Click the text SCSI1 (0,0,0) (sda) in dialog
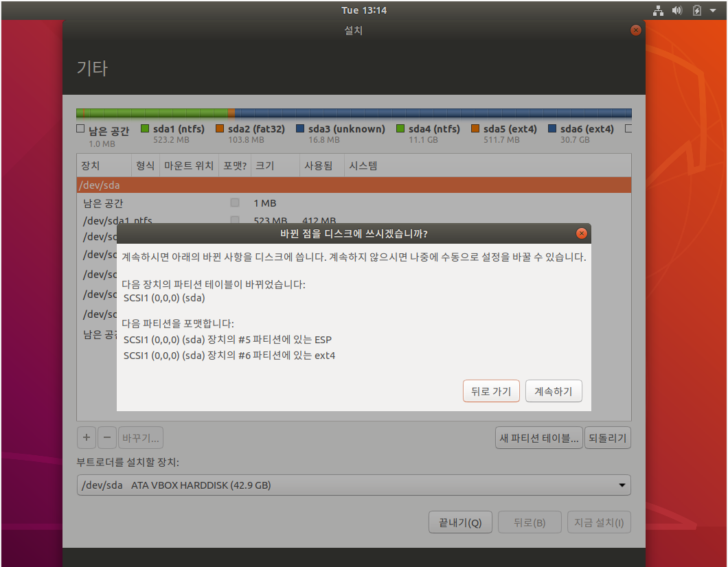Screen dimensions: 728x567 coord(164,298)
